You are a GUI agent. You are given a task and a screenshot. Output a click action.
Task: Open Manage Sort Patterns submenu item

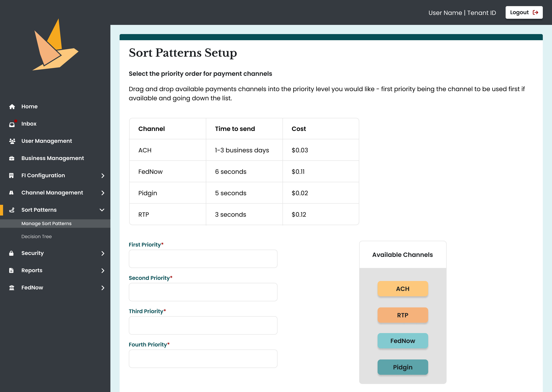(x=46, y=224)
